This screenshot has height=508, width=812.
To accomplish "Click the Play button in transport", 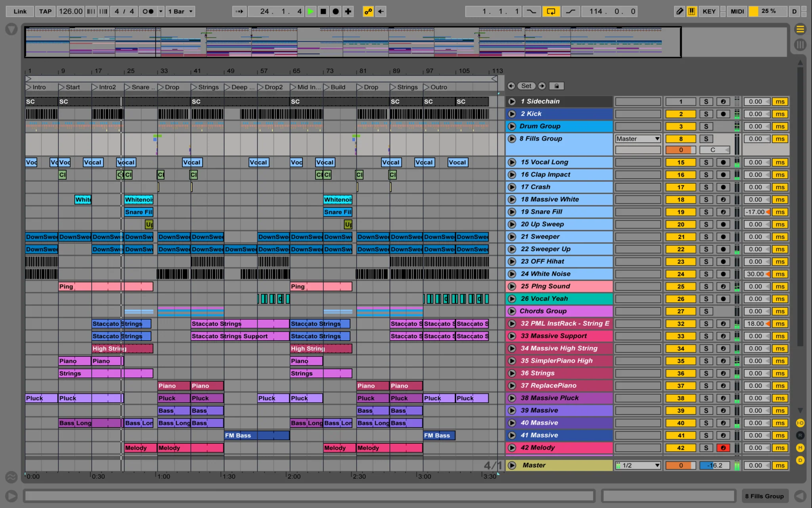I will coord(311,12).
